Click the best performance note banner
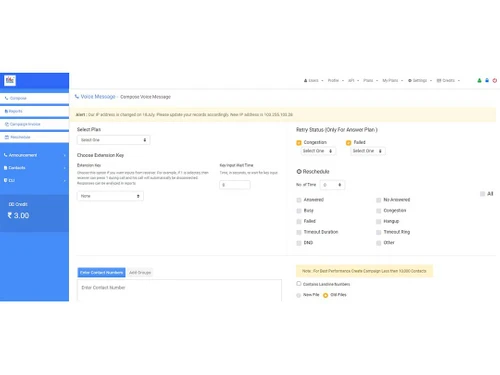 [364, 271]
